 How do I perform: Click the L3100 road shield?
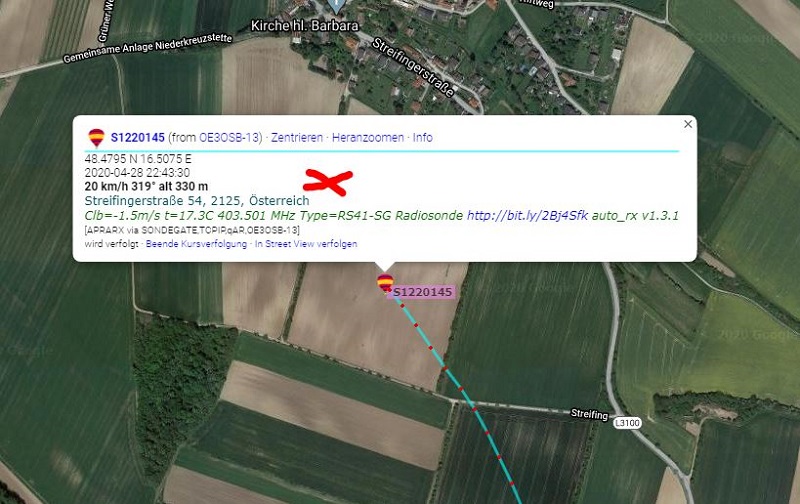point(627,423)
